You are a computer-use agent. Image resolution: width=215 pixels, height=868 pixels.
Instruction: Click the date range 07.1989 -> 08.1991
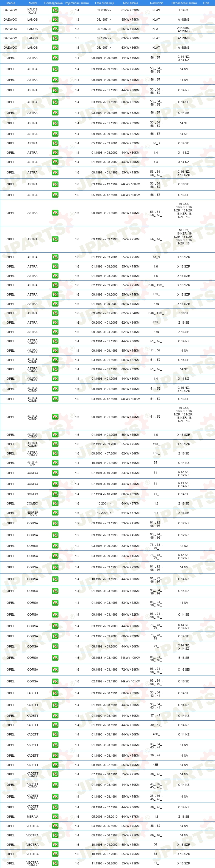coord(104,774)
